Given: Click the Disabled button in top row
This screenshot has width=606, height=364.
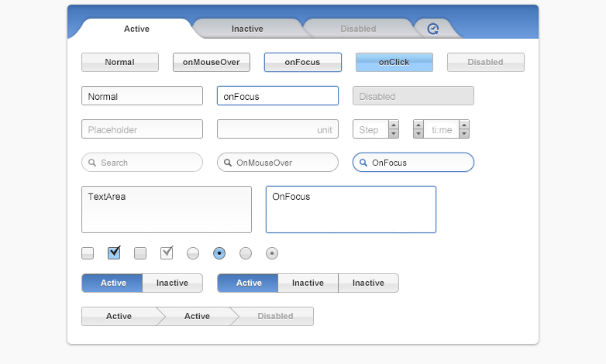Looking at the screenshot, I should click(x=486, y=62).
